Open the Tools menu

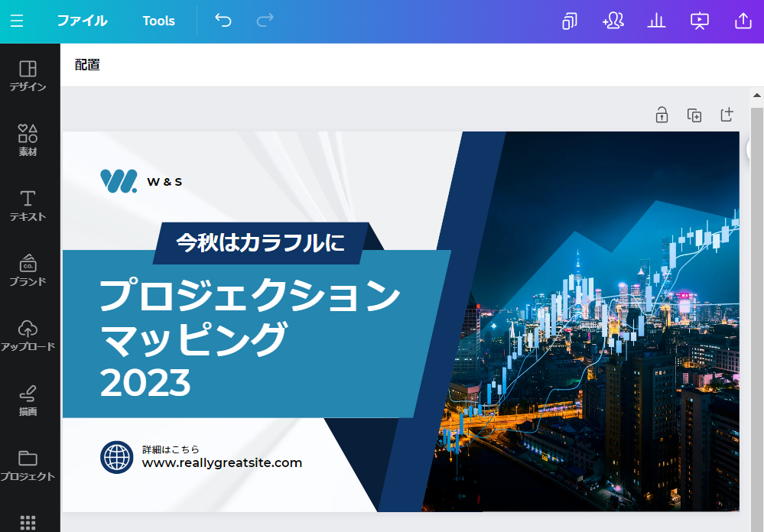coord(158,21)
